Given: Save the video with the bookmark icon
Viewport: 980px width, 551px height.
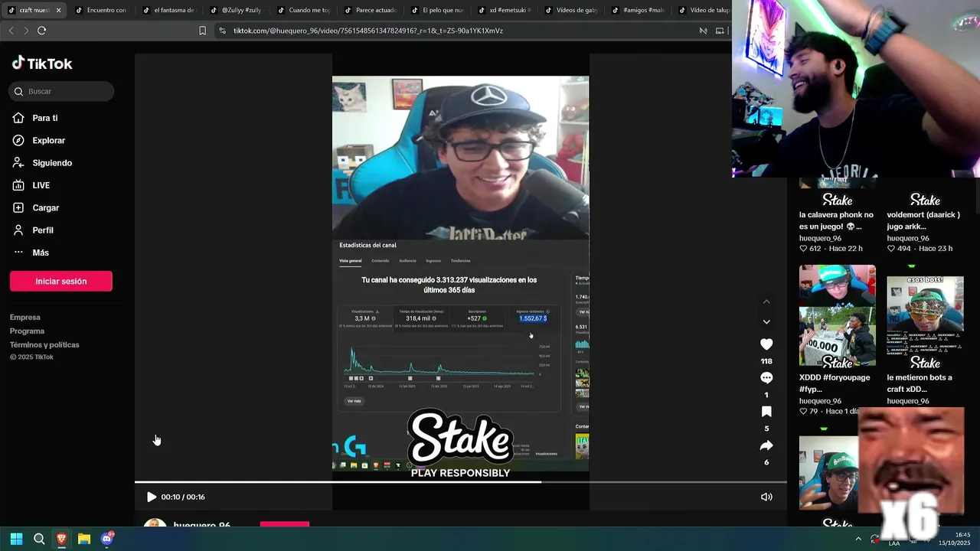Looking at the screenshot, I should point(766,412).
